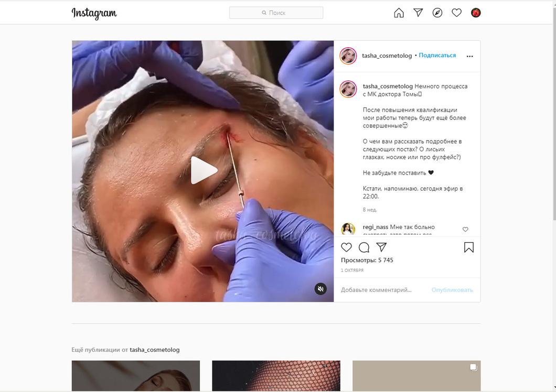556x392 pixels.
Task: Share the post via paper-plane icon
Action: click(x=381, y=247)
